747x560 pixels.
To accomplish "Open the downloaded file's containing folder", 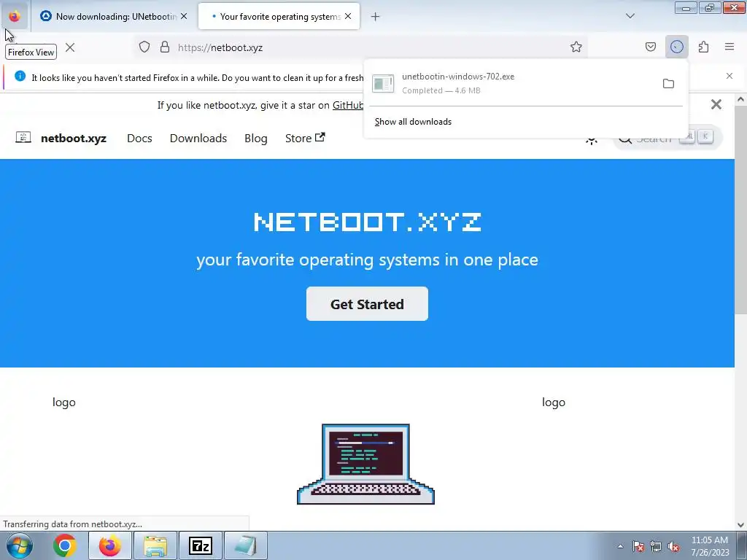I will 668,84.
